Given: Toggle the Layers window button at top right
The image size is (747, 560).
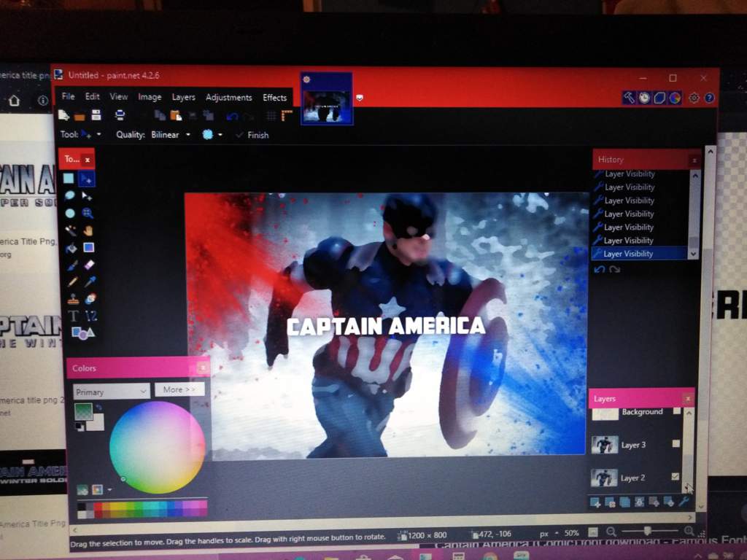Looking at the screenshot, I should 659,98.
